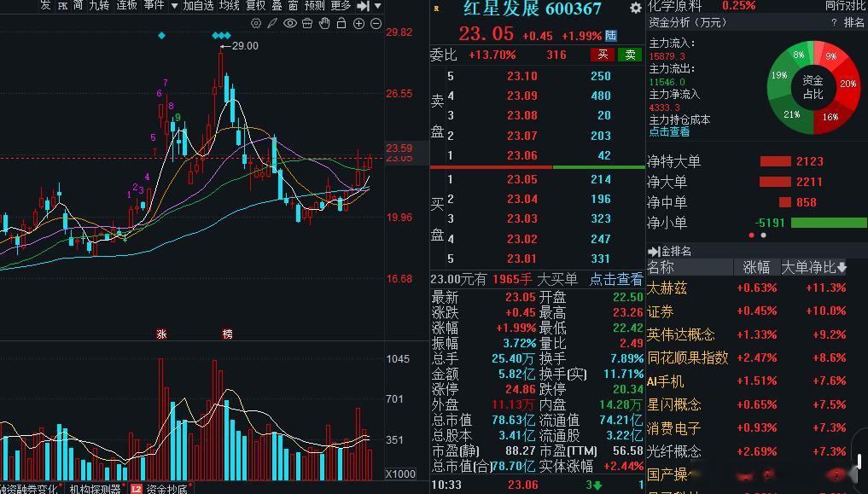Click the R badge beside stock name
This screenshot has height=494, width=868.
point(436,9)
